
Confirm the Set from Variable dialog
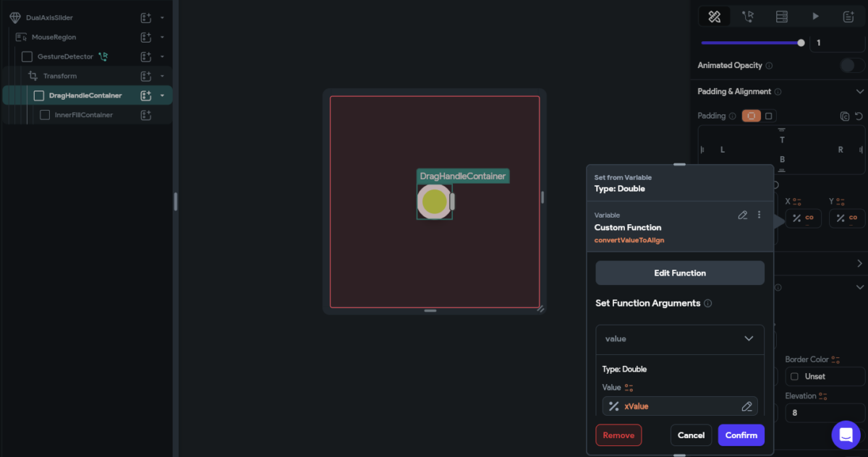point(741,435)
